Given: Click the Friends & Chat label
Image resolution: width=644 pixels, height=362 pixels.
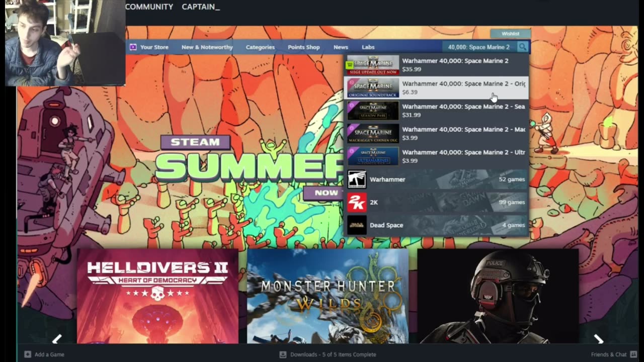Looking at the screenshot, I should (x=609, y=354).
